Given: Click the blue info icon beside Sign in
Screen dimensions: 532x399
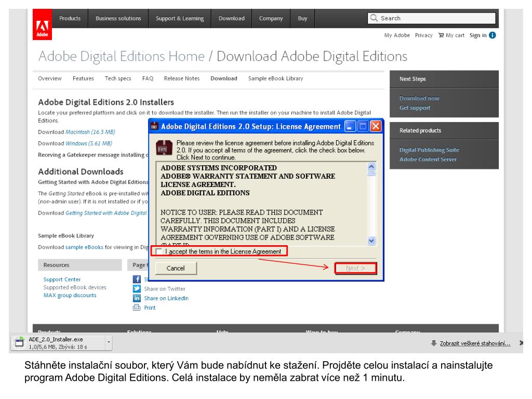Looking at the screenshot, I should pyautogui.click(x=493, y=35).
